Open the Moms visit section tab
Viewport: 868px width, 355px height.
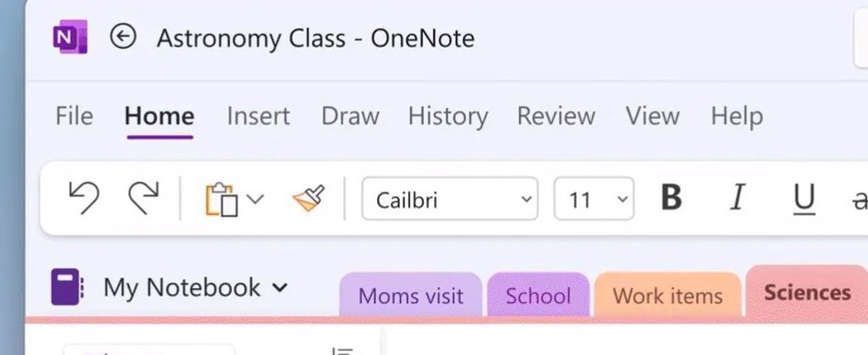click(411, 294)
